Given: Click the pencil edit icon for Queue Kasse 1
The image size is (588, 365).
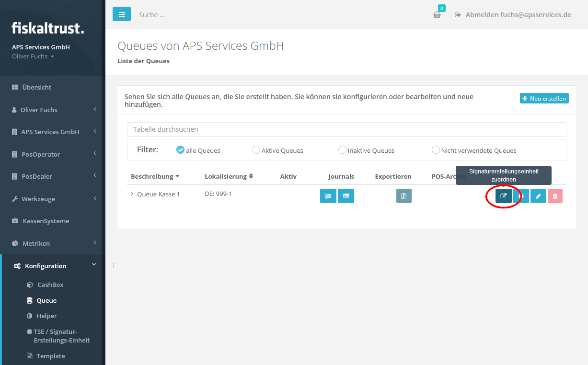Looking at the screenshot, I should [x=538, y=196].
